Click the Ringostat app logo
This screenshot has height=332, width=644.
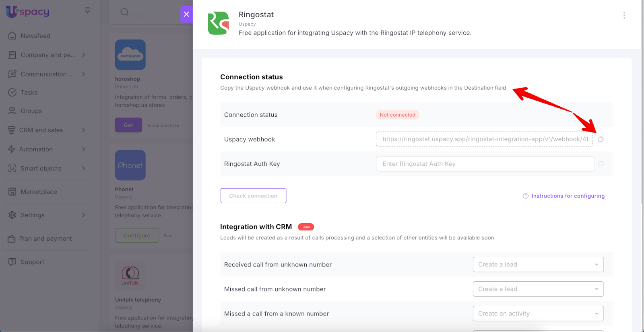pos(218,23)
